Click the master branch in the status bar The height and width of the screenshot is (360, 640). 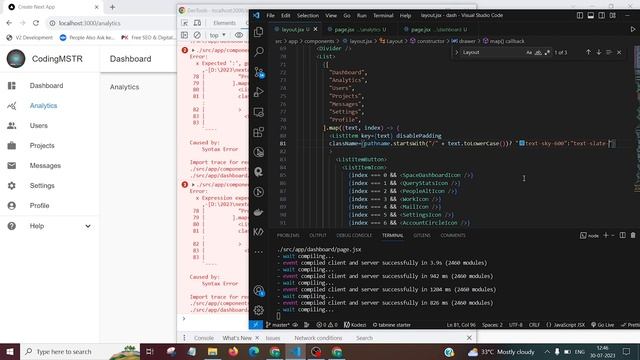point(278,325)
